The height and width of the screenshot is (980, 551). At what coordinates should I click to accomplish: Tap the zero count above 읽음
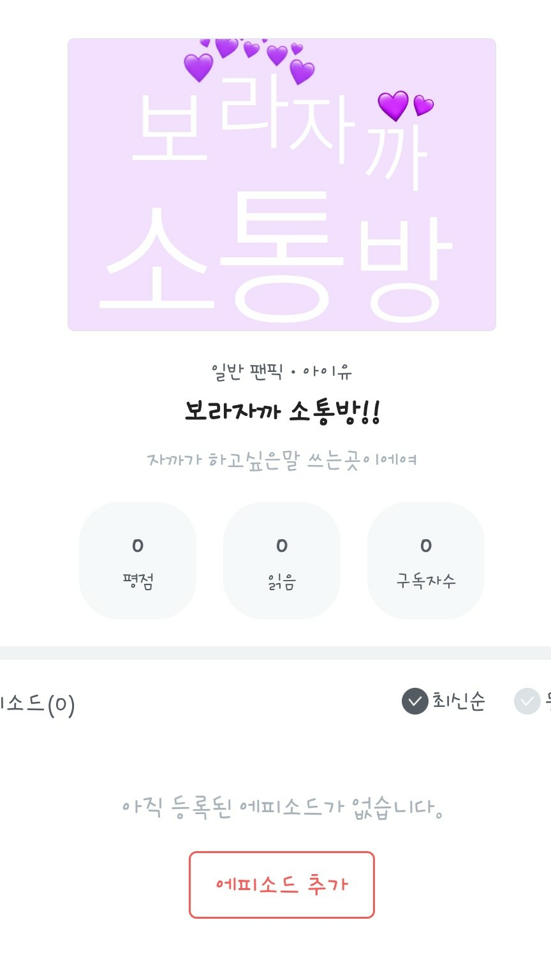click(x=281, y=546)
